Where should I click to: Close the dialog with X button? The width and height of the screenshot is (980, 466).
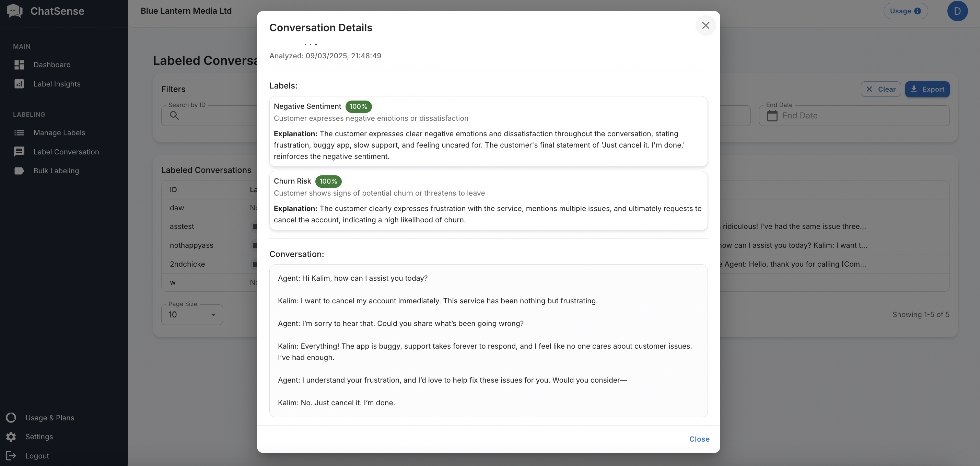pos(705,25)
